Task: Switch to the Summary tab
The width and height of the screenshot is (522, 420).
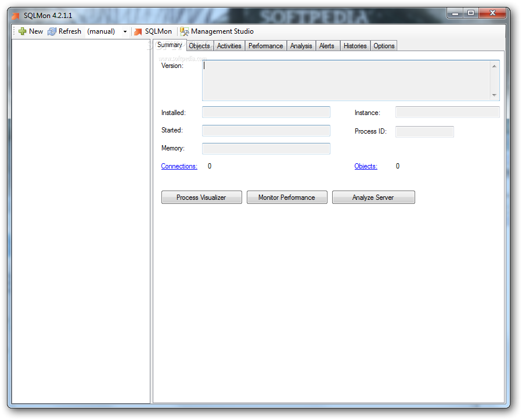Action: [x=170, y=45]
